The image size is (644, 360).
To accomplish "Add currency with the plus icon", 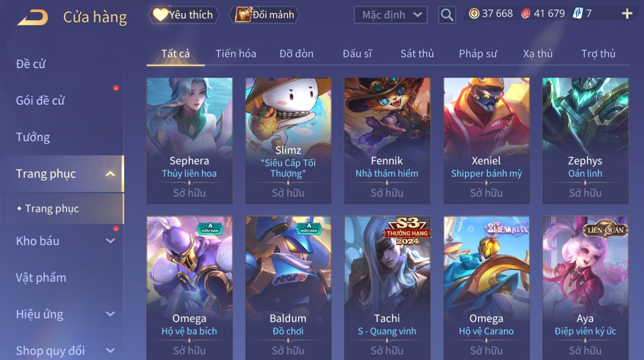I will (627, 14).
